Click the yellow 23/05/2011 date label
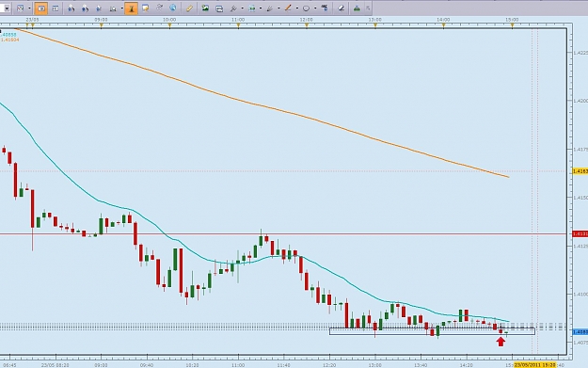This screenshot has height=368, width=588. 535,364
